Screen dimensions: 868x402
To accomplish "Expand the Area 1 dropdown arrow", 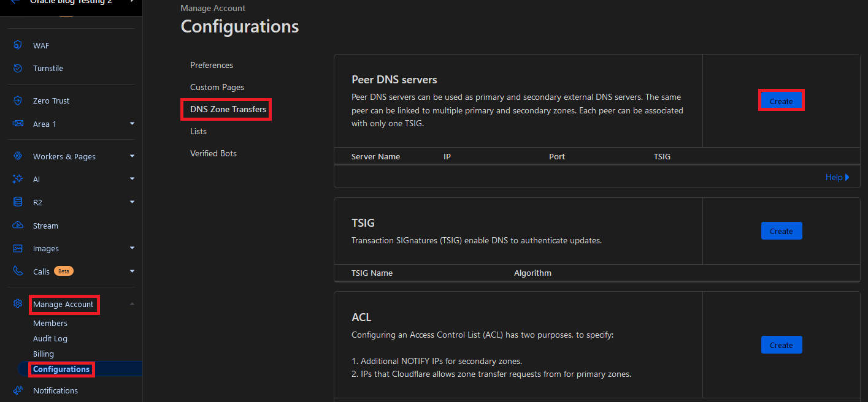I will (132, 124).
